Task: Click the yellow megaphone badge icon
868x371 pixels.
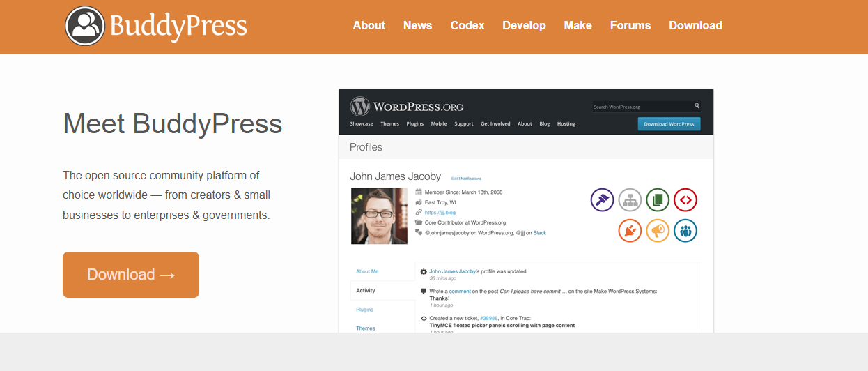Action: point(658,230)
